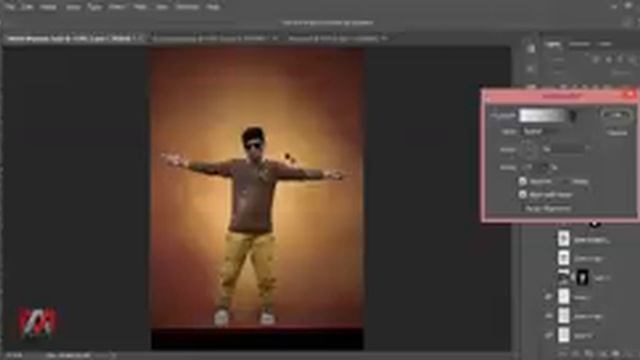Click the Reset Alignment button

548,209
